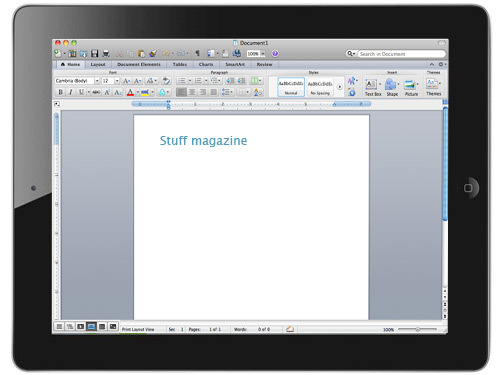Click the Decrease Indent icon
500x375 pixels.
(x=230, y=81)
